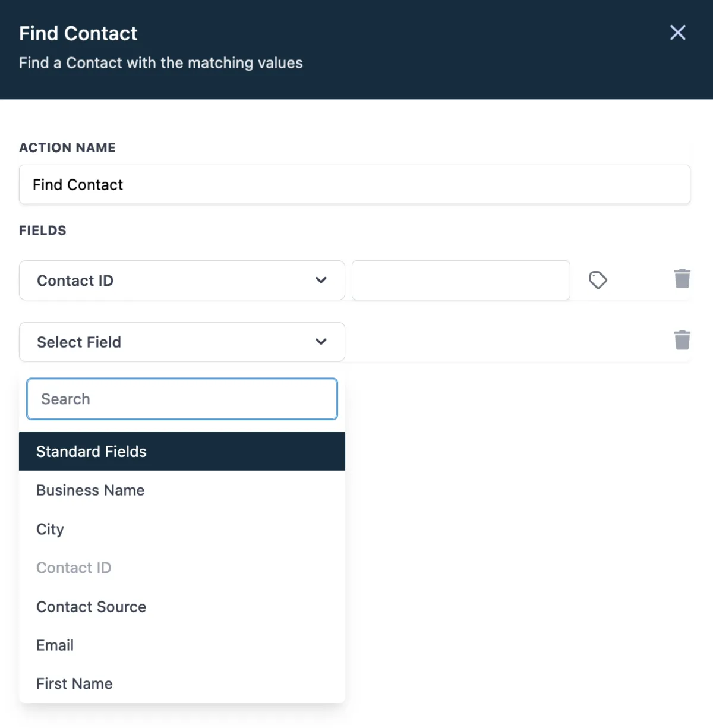Select the Email field option
Image resolution: width=713 pixels, height=728 pixels.
(x=55, y=645)
